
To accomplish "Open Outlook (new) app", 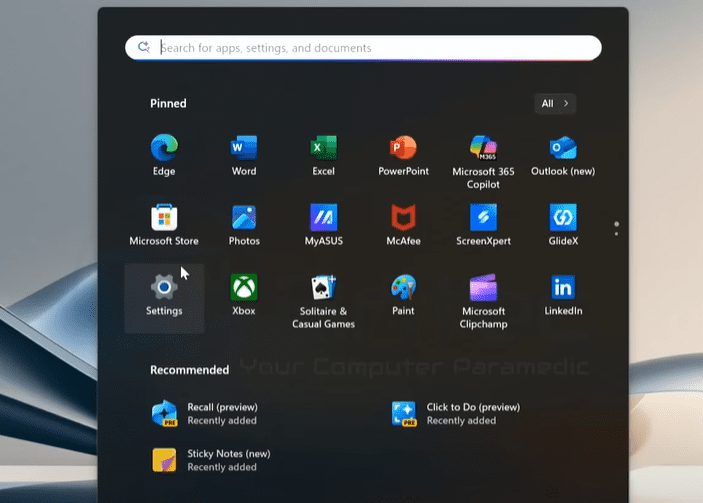I will [563, 149].
